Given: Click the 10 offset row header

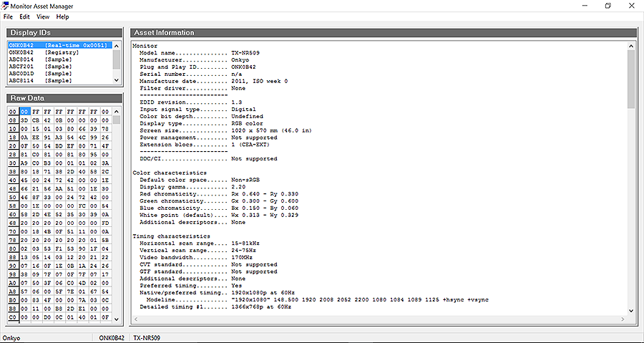Looking at the screenshot, I should click(13, 129).
